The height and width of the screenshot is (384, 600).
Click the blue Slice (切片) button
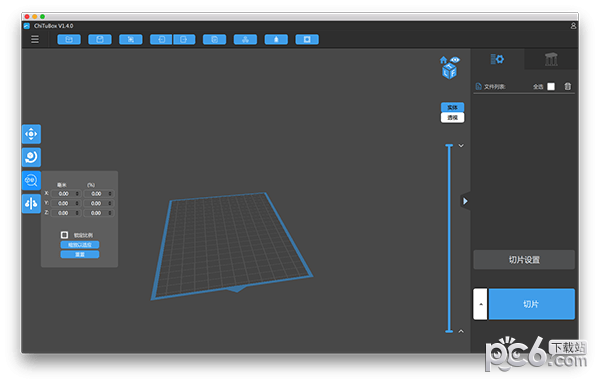532,304
